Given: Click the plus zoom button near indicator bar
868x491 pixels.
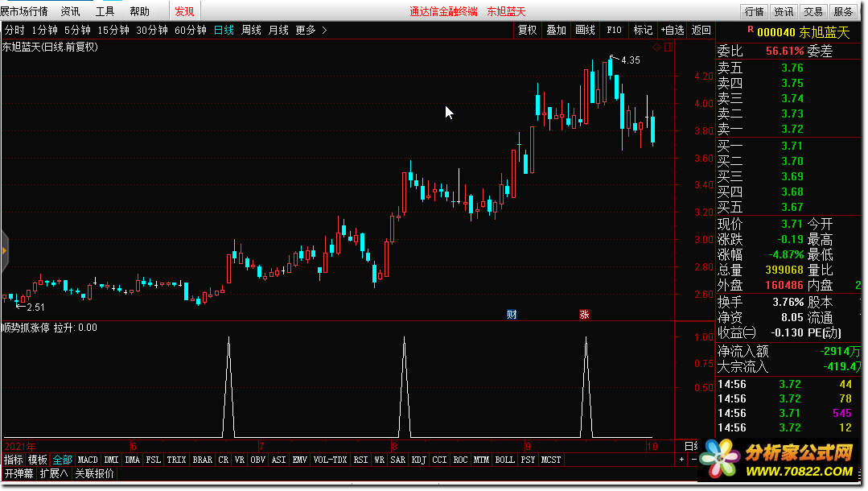Looking at the screenshot, I should (681, 460).
